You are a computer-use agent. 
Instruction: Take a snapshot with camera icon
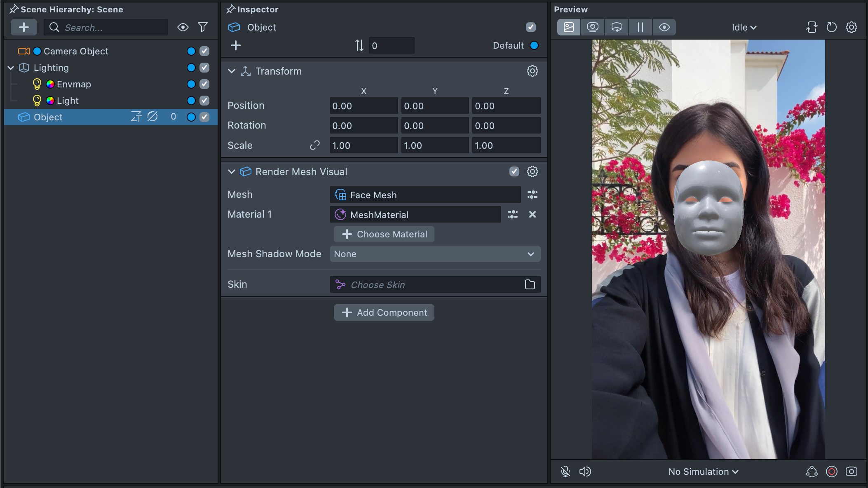pyautogui.click(x=851, y=472)
